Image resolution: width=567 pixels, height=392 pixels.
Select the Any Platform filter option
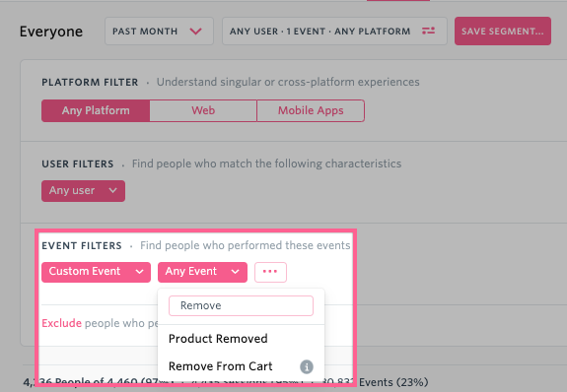tap(96, 110)
